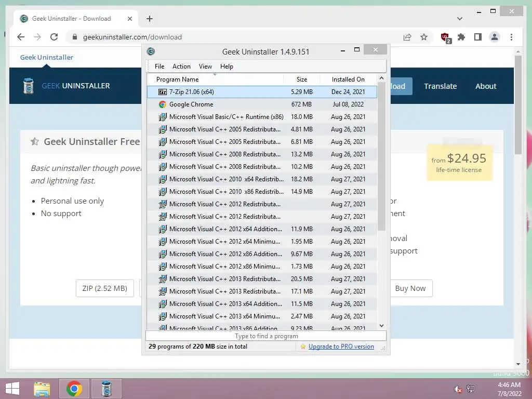The width and height of the screenshot is (532, 399).
Task: Click the program list scroll up arrow
Action: 381,78
